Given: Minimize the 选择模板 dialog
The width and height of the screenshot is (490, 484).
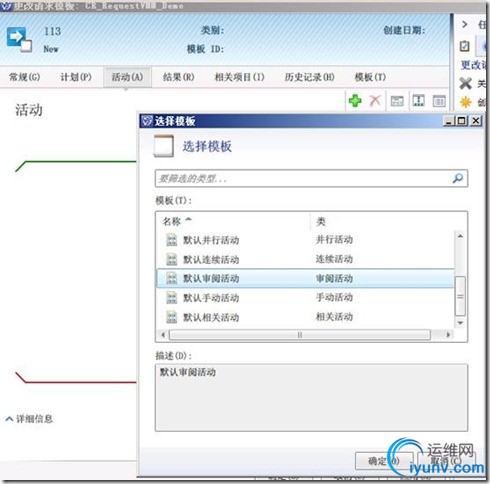Looking at the screenshot, I should 449,121.
